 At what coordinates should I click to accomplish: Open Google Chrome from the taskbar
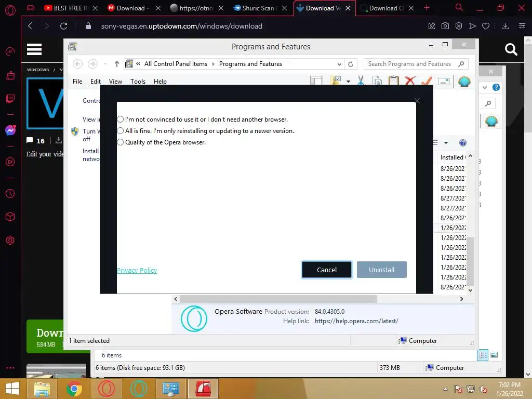point(74,389)
